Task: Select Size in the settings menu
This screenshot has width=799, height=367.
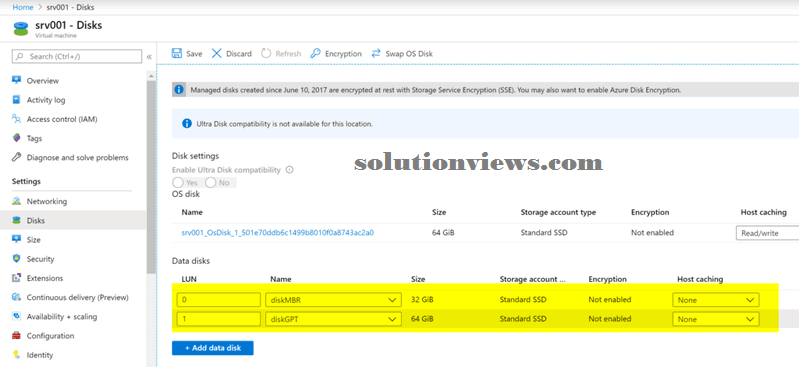Action: 34,240
